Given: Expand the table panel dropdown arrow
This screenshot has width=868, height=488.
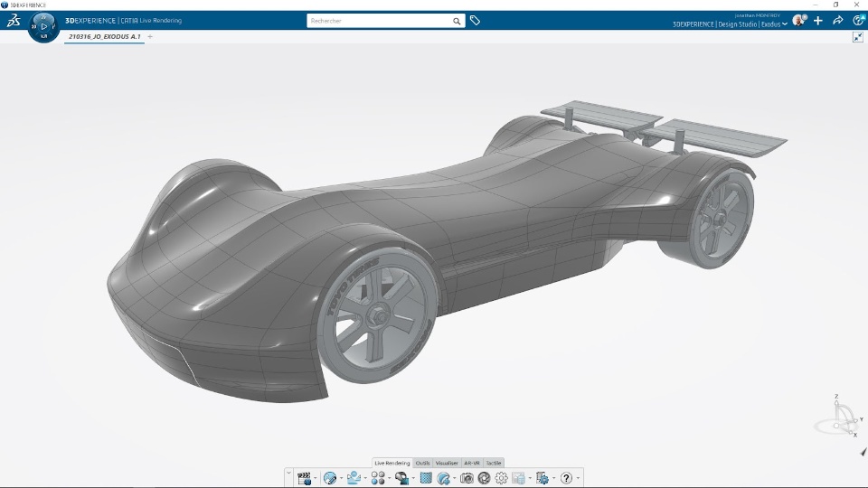Looking at the screenshot, I should click(x=530, y=478).
